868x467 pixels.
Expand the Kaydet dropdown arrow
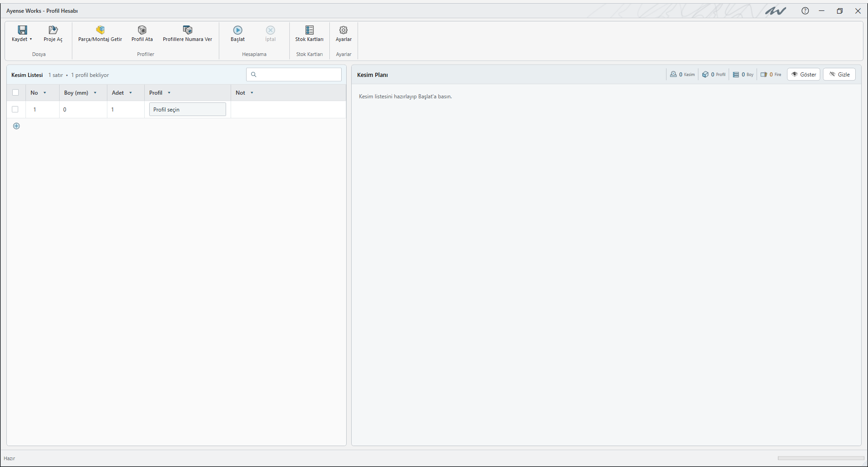coord(31,39)
